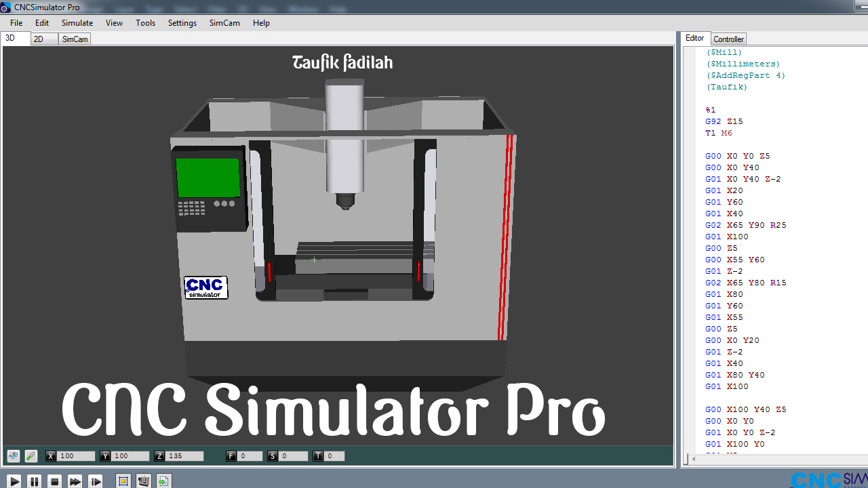
Task: Click the %1 program line
Action: (x=711, y=110)
